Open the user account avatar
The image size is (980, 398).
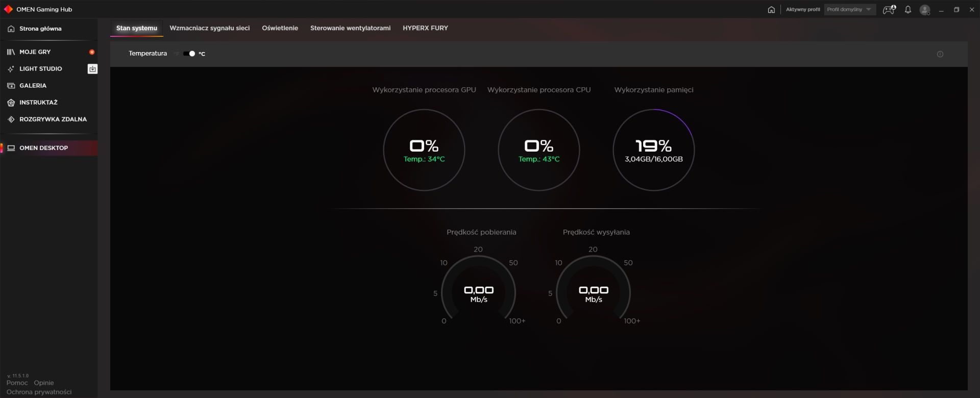click(x=925, y=10)
